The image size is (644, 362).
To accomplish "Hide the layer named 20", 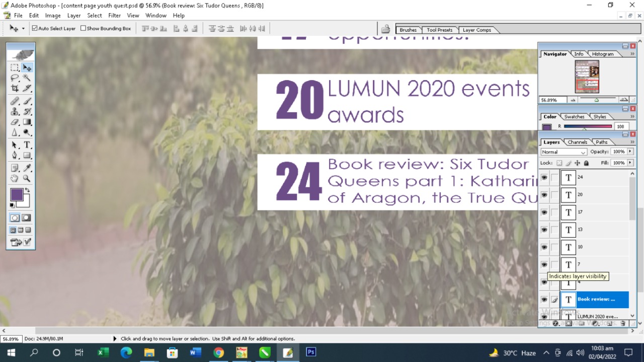I will (544, 195).
